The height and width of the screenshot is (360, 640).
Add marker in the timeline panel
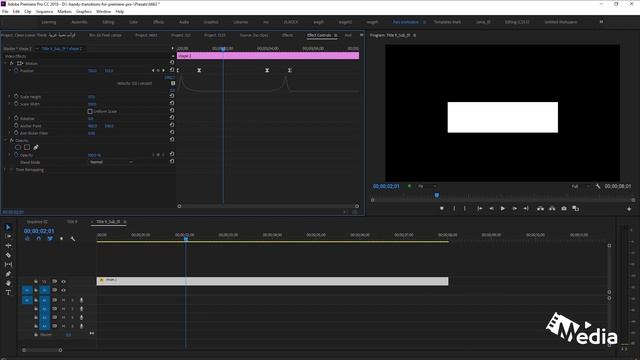(62, 239)
